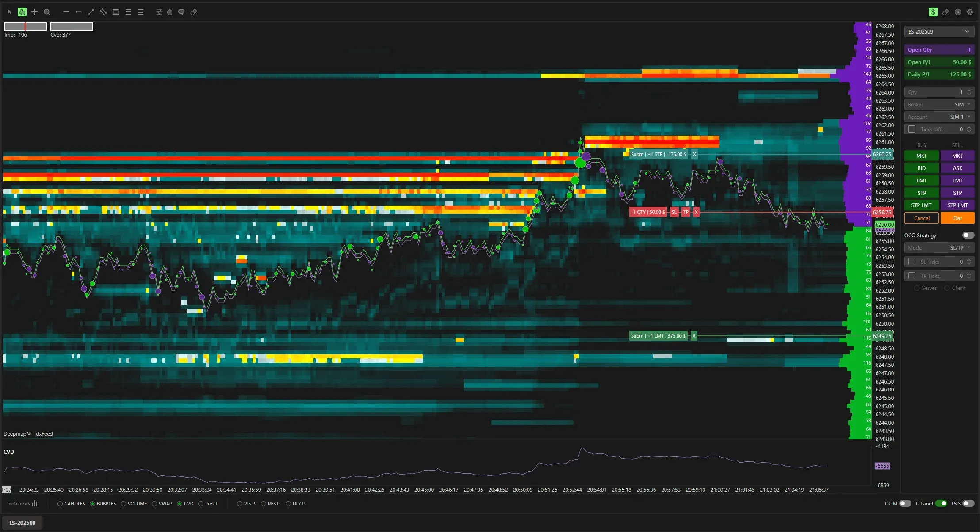Select the trend line drawing tool
The height and width of the screenshot is (532, 980).
click(91, 12)
